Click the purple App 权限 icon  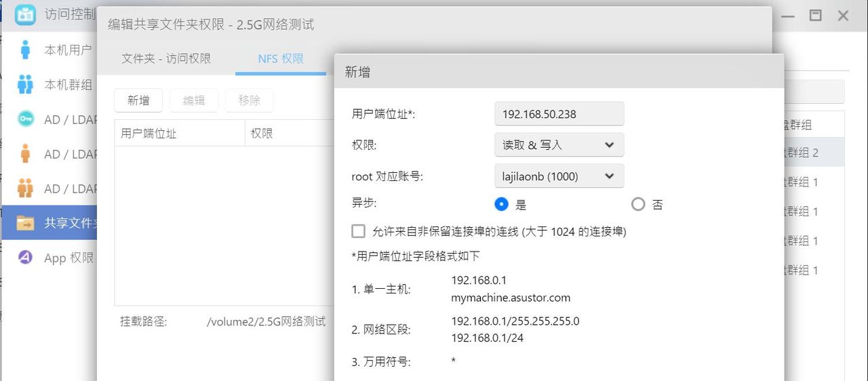26,258
